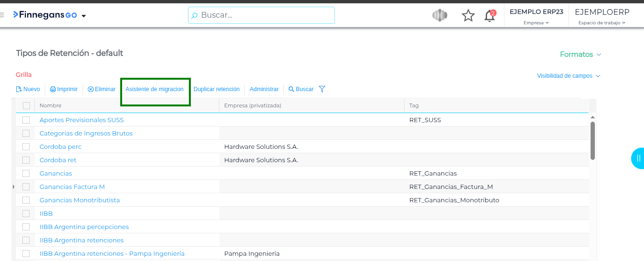The image size is (644, 261).
Task: Click Duplicar retención in toolbar
Action: click(x=217, y=89)
